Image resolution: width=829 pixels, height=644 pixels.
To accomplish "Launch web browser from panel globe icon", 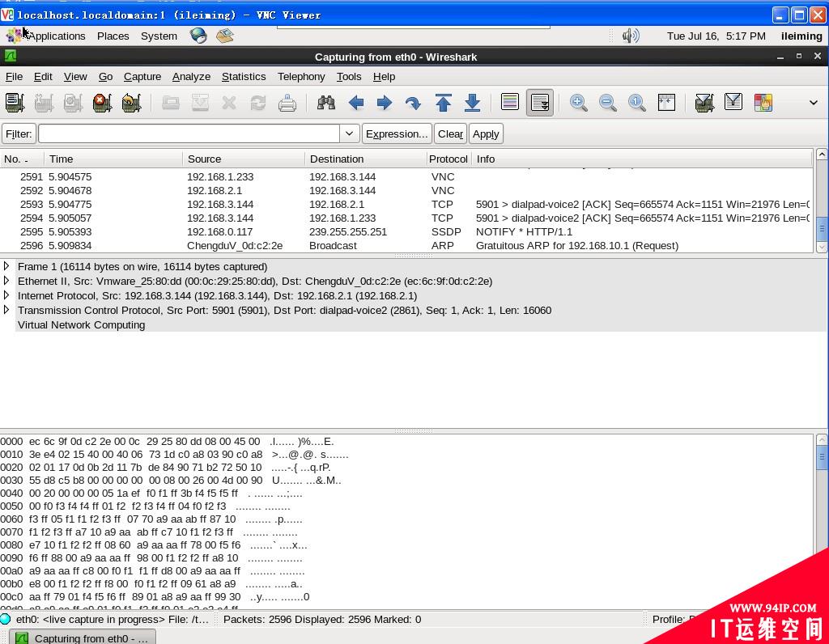I will (x=198, y=36).
